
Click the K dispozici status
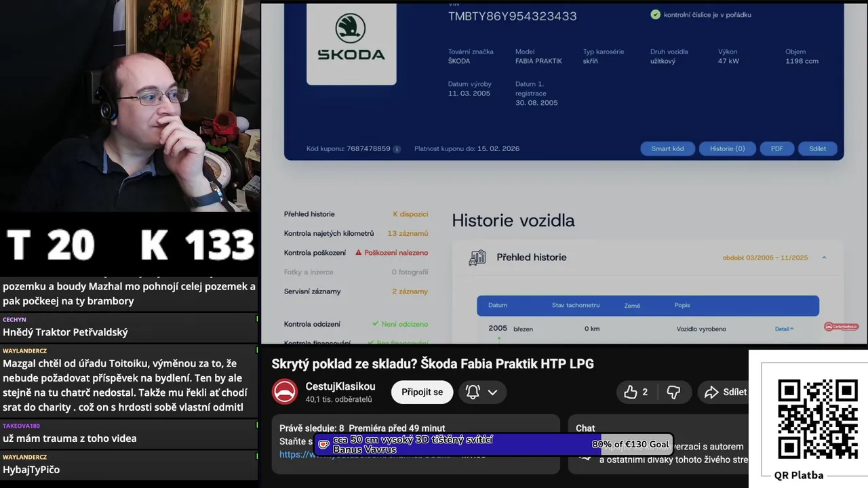(410, 214)
